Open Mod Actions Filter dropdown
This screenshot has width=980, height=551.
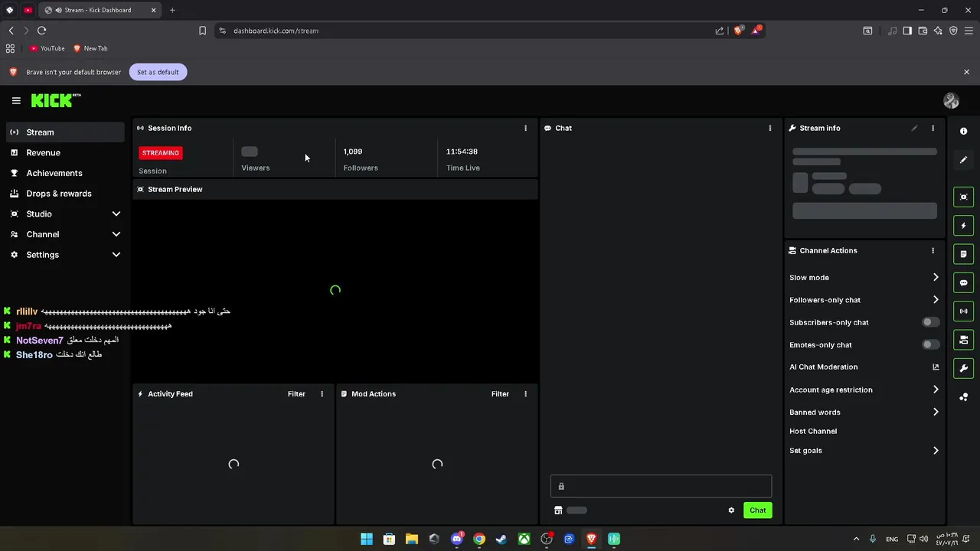tap(500, 393)
